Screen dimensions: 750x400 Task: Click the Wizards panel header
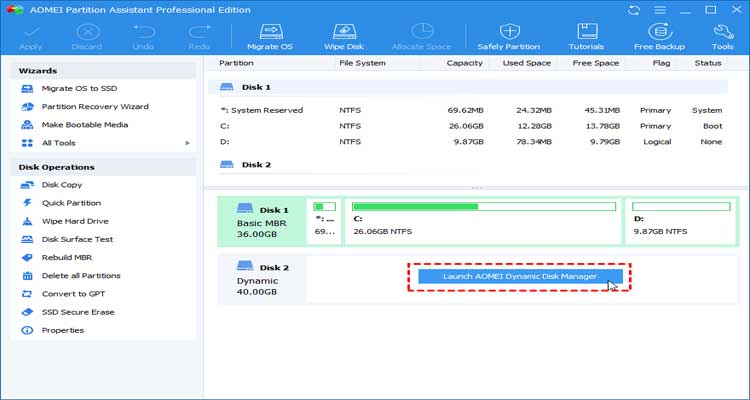[103, 71]
